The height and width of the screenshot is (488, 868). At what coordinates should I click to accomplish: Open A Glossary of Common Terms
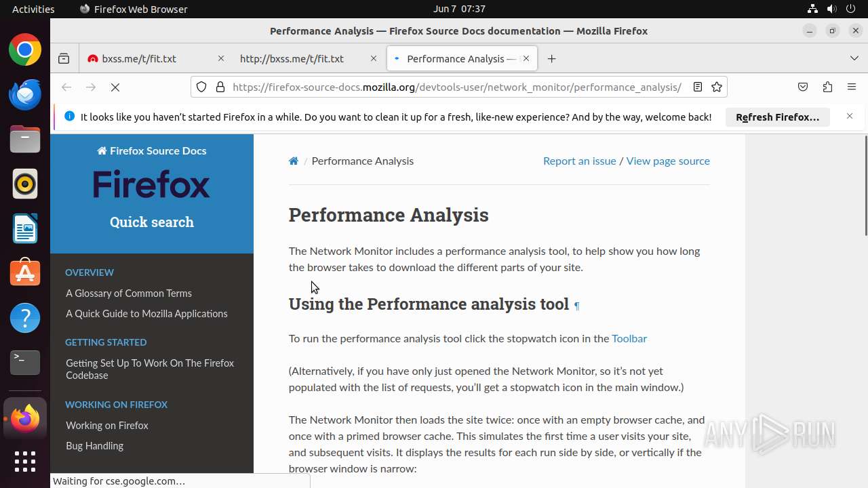coord(129,293)
